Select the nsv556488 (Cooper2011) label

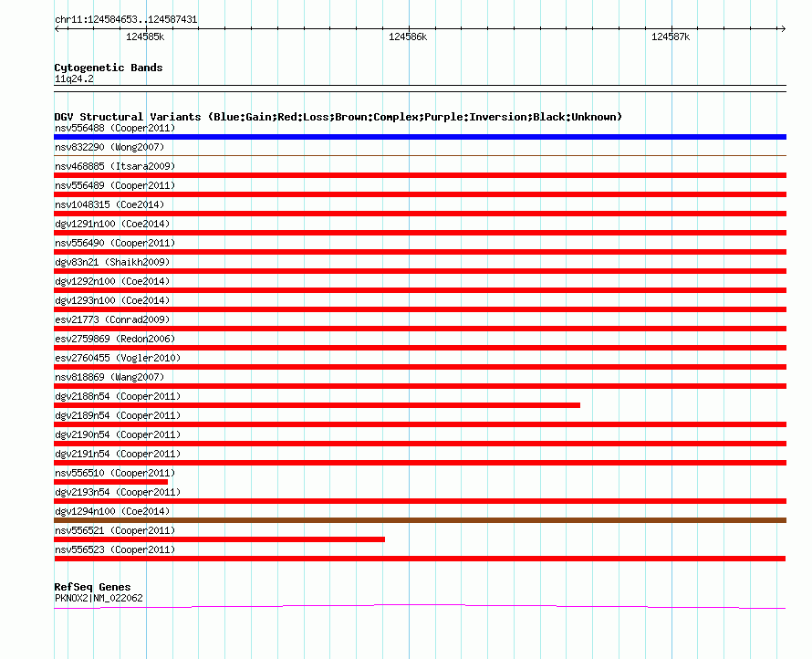point(115,128)
